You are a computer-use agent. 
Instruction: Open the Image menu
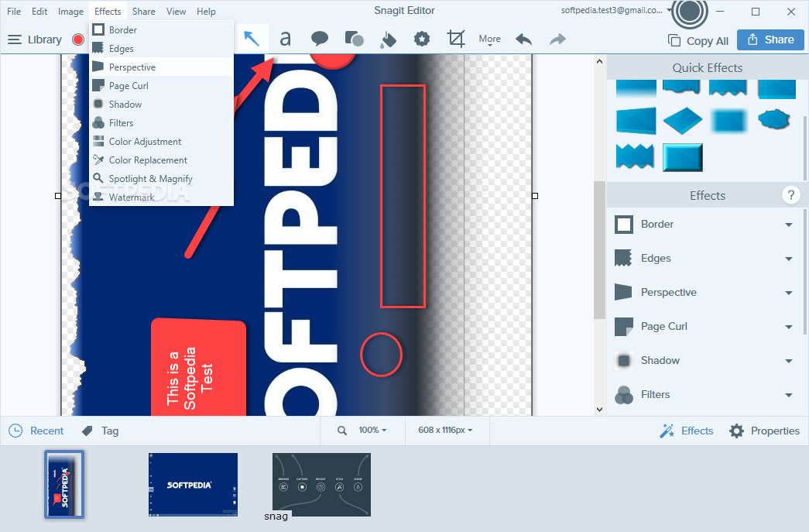[70, 12]
